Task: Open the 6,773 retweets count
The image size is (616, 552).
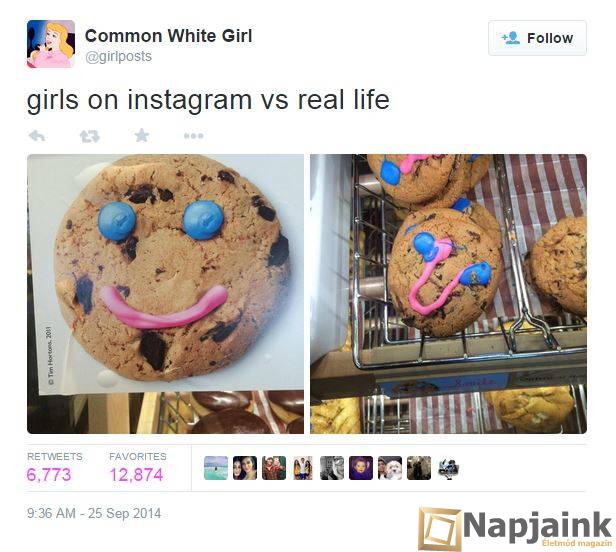Action: coord(49,475)
